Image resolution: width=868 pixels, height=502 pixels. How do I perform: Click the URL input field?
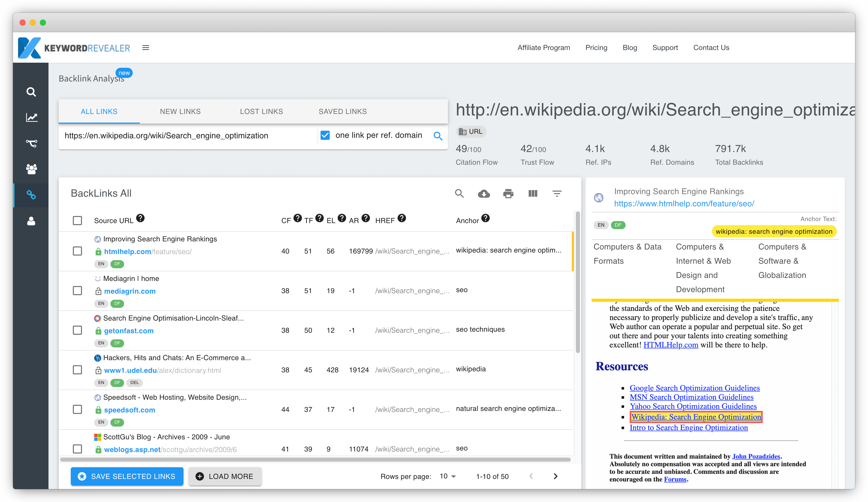tap(188, 136)
